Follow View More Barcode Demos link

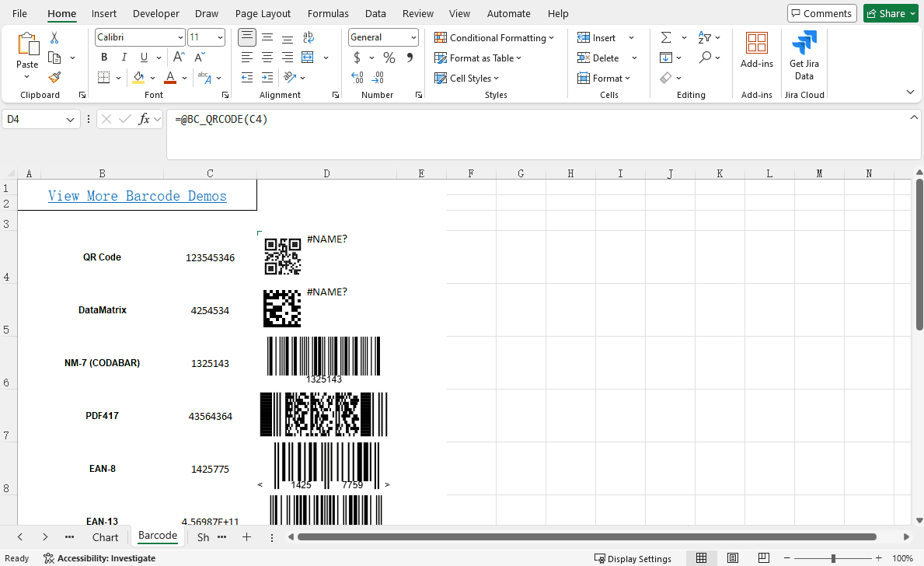point(138,196)
